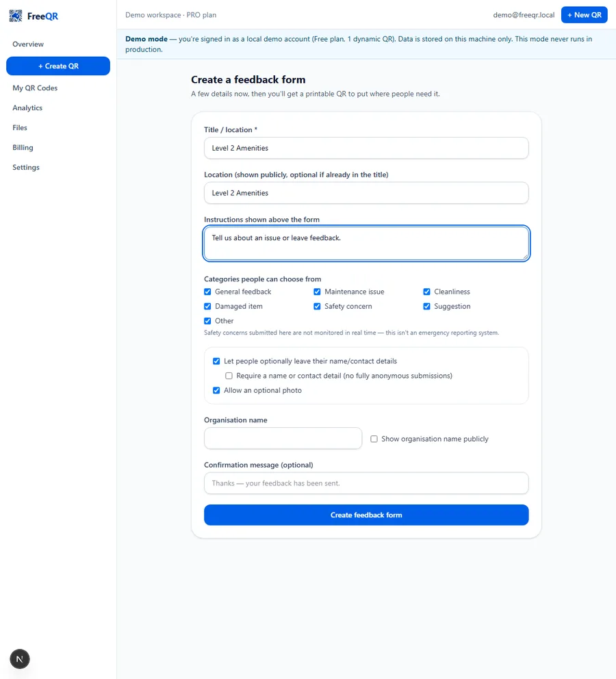
Task: Click the Demo mode banner text
Action: (x=359, y=44)
